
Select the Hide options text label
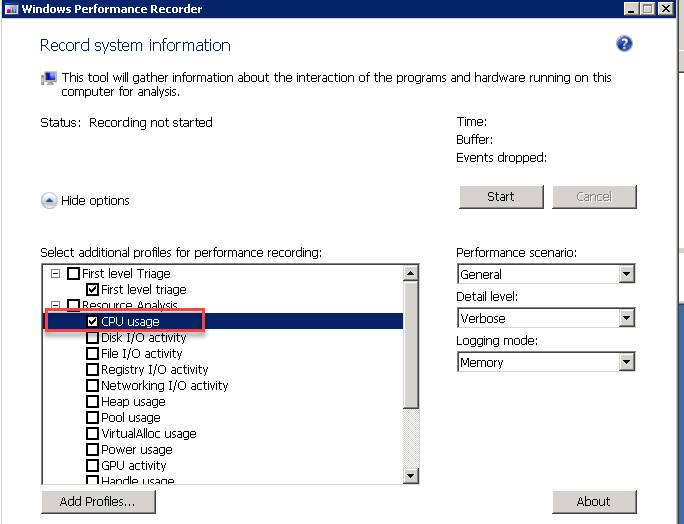click(95, 201)
